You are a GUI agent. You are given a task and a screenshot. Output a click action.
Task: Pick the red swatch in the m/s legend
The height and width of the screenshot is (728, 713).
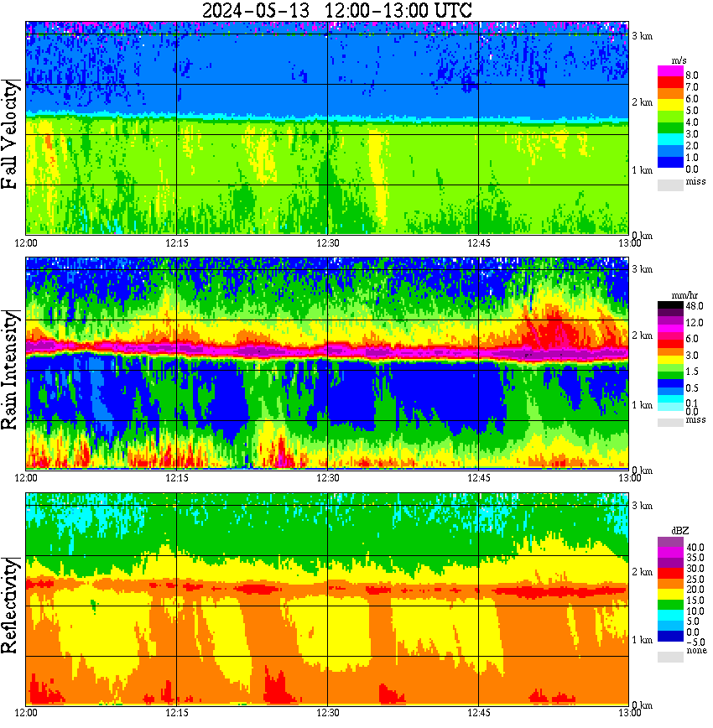[x=670, y=83]
